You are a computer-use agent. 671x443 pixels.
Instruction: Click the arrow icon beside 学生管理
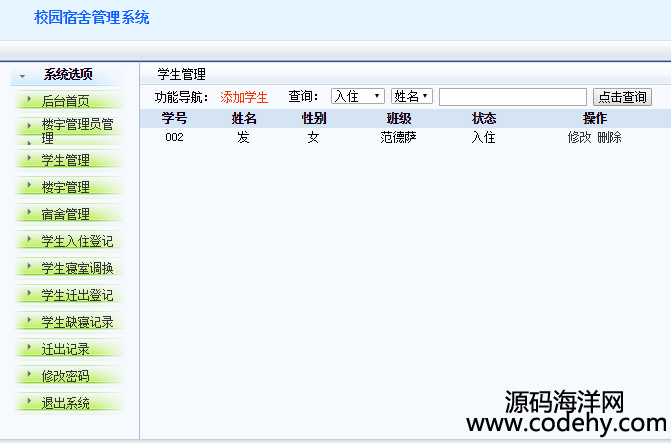[x=29, y=158]
